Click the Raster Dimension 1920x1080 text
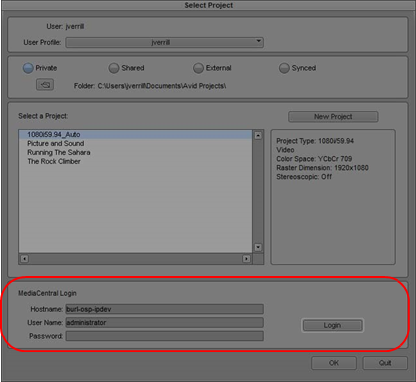Screen dimensions: 416x382 coord(322,168)
